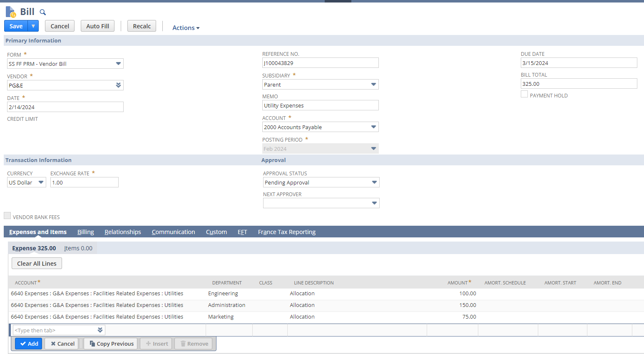Open the Items 0.00 subtab

point(77,248)
